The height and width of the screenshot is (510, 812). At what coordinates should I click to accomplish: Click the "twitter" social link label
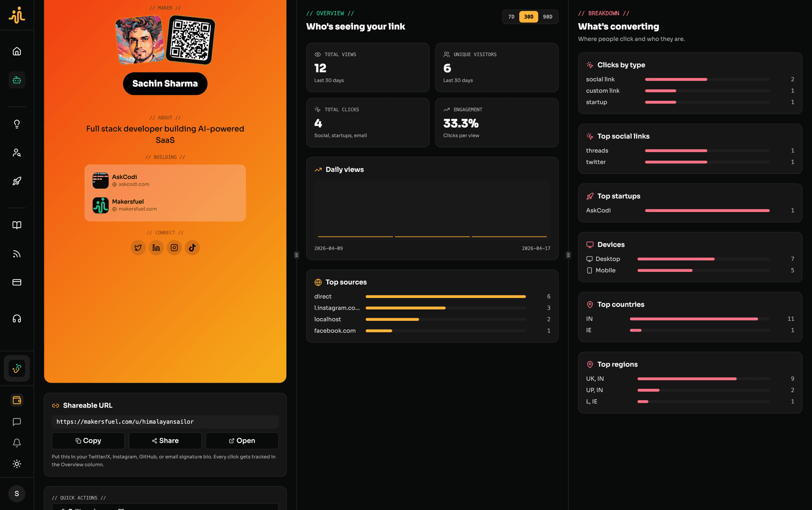(x=596, y=162)
